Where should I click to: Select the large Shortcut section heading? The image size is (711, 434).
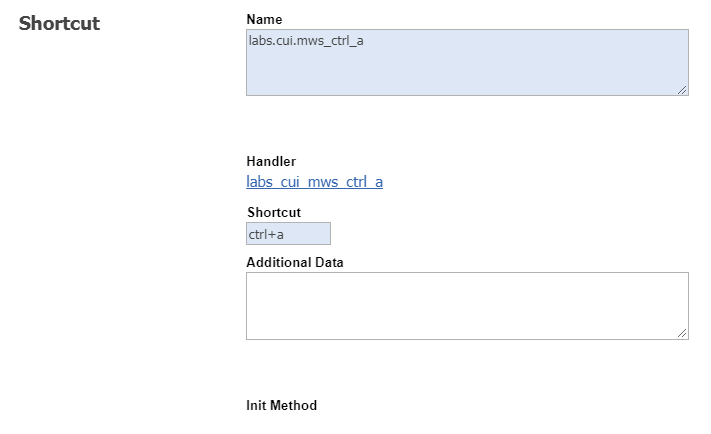(x=59, y=23)
